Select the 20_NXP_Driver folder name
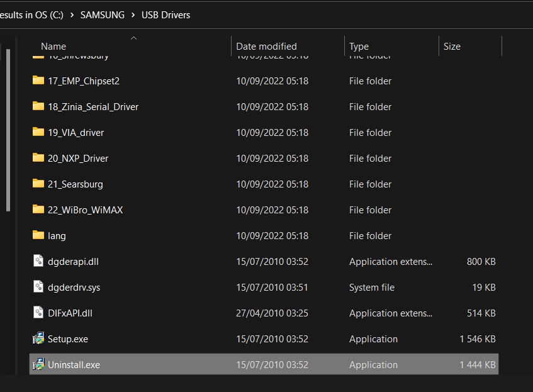The height and width of the screenshot is (392, 533). (x=78, y=159)
